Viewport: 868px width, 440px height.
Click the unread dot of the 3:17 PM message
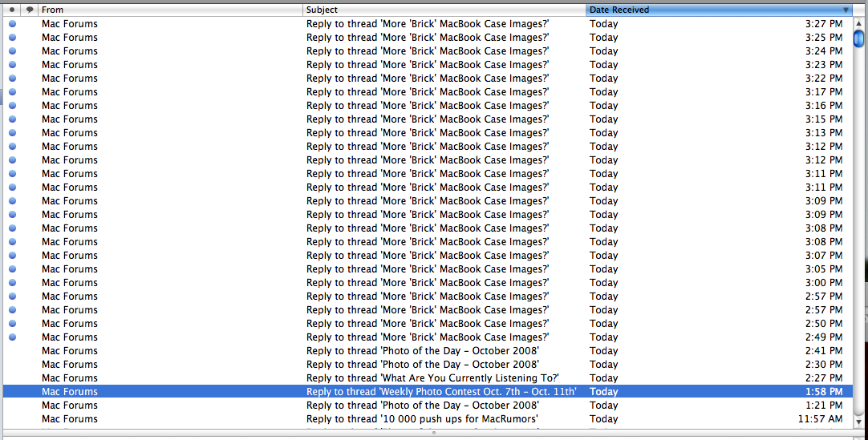pos(12,91)
